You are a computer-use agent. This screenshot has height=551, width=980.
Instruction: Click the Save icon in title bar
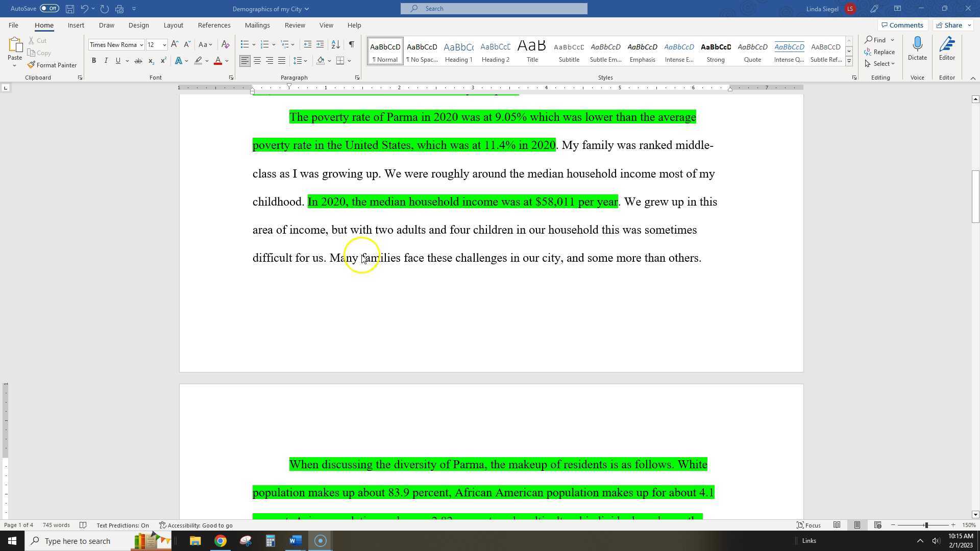70,9
